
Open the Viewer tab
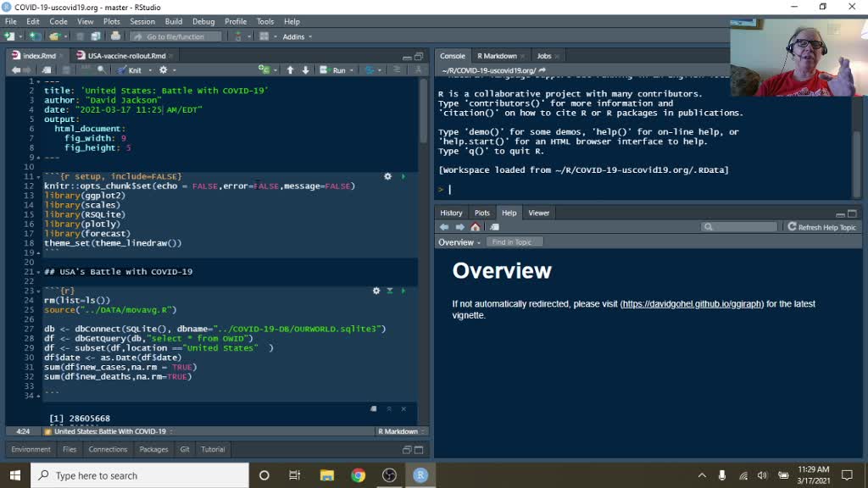(x=538, y=213)
